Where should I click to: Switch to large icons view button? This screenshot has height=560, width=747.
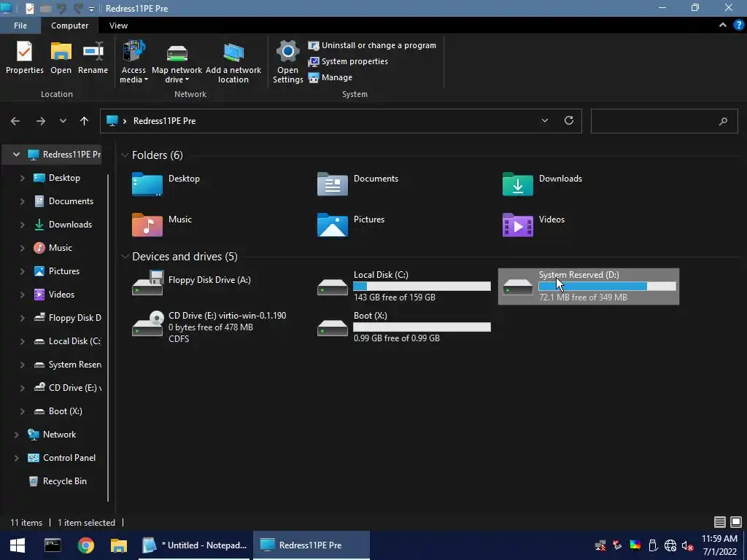pyautogui.click(x=736, y=522)
